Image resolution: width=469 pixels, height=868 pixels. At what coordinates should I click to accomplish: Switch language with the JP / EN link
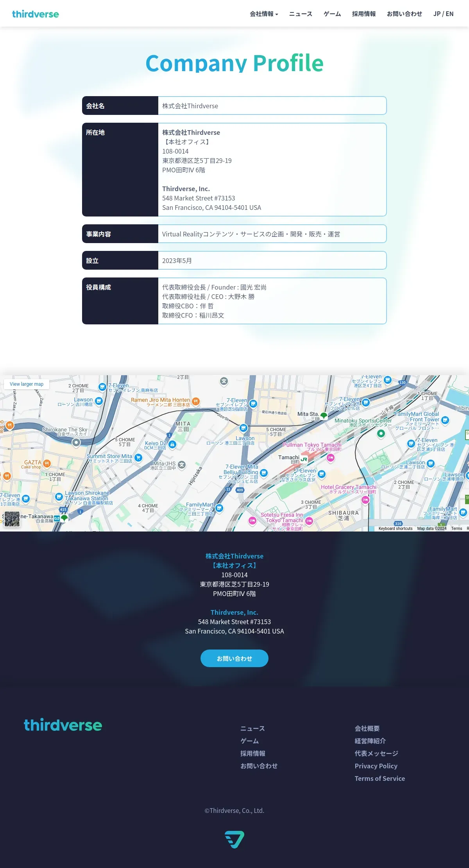(443, 14)
